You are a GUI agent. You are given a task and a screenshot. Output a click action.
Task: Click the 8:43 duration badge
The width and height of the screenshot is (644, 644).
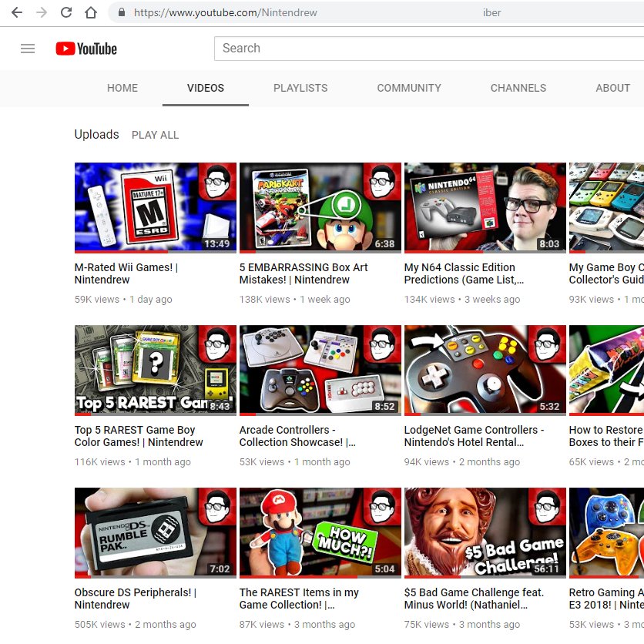[x=220, y=407]
